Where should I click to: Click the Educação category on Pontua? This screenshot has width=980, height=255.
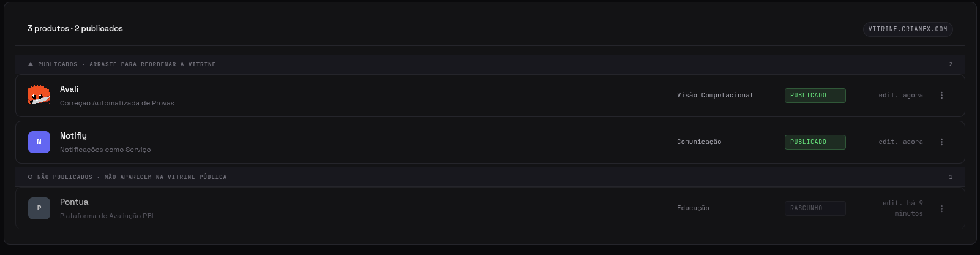693,208
